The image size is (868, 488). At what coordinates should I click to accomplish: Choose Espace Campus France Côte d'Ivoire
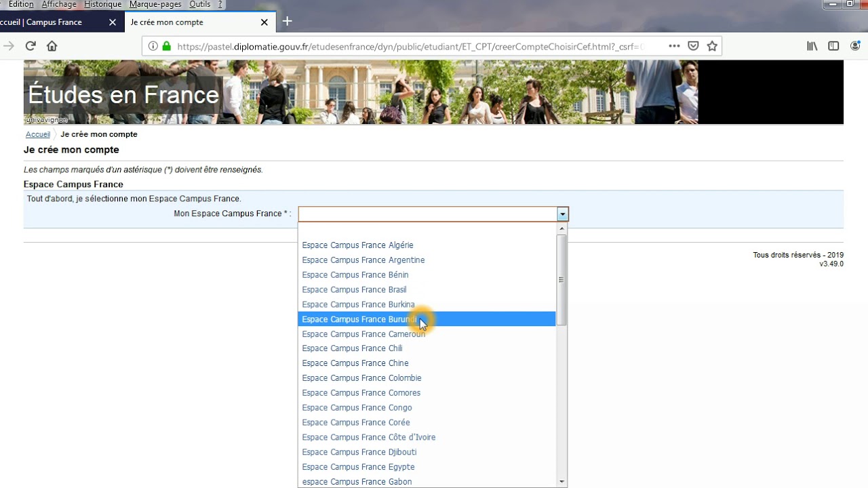coord(427,438)
